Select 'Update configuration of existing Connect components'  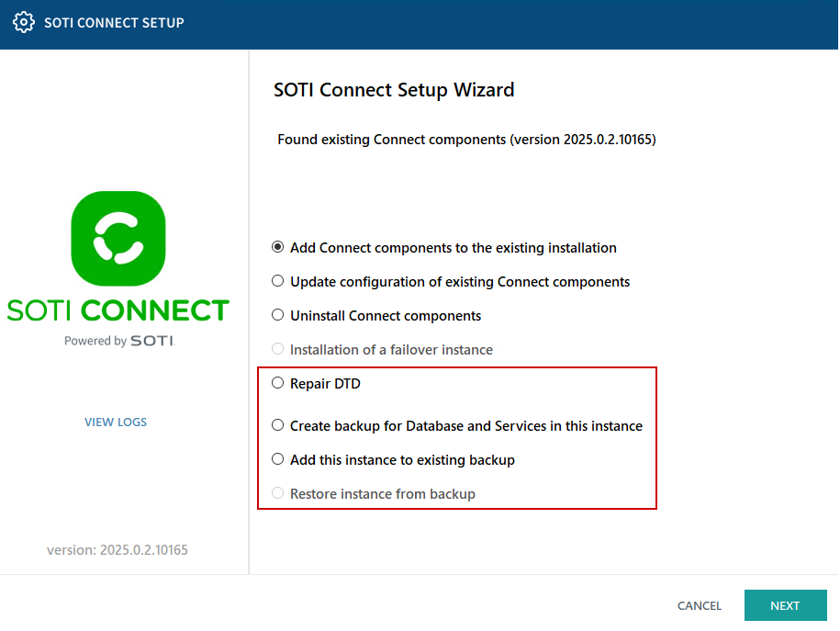pos(277,281)
